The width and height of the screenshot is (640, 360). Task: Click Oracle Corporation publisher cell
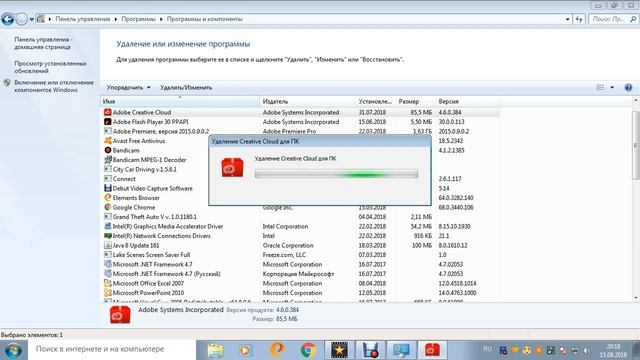288,245
